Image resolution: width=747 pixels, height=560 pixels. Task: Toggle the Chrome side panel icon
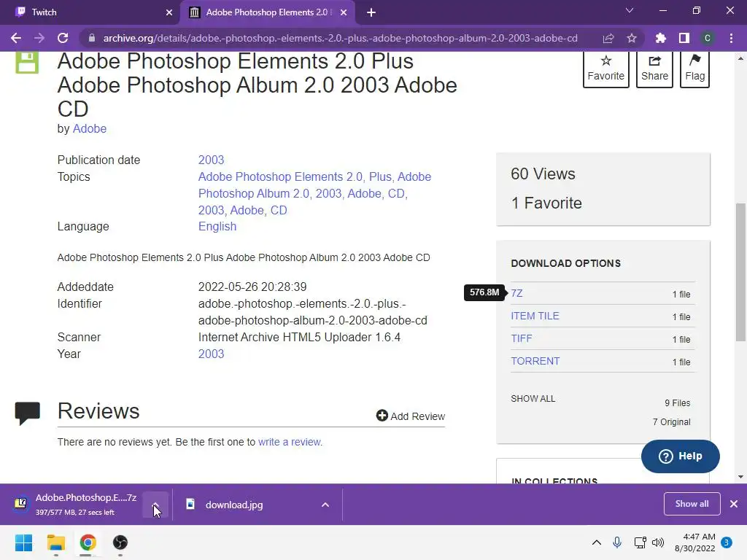point(684,38)
